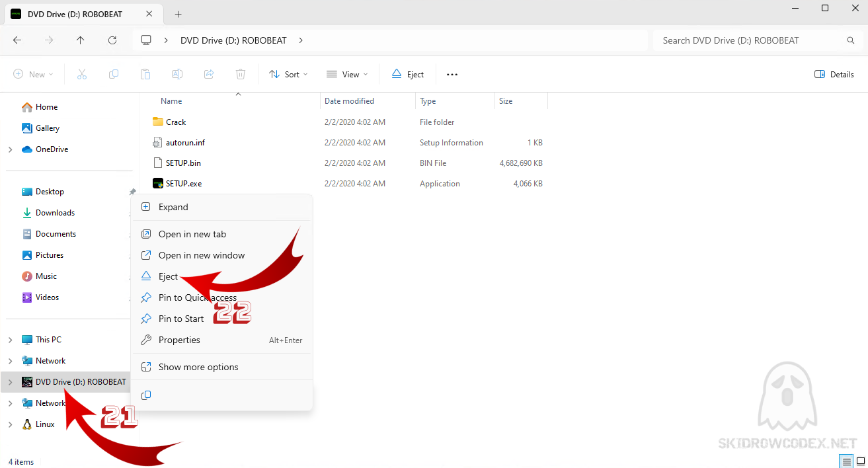
Task: Click the PC monitor icon in address bar
Action: [x=146, y=40]
